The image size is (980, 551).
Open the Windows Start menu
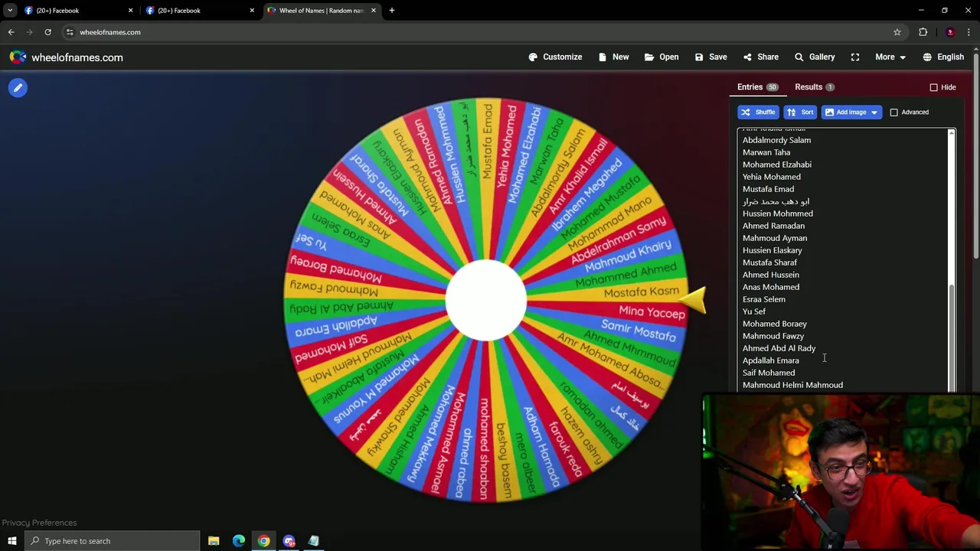[x=12, y=541]
